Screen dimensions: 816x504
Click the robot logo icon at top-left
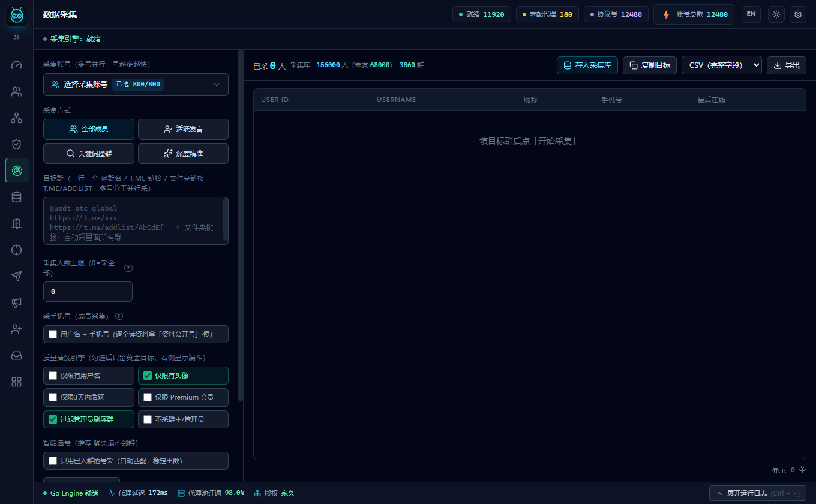tap(17, 15)
